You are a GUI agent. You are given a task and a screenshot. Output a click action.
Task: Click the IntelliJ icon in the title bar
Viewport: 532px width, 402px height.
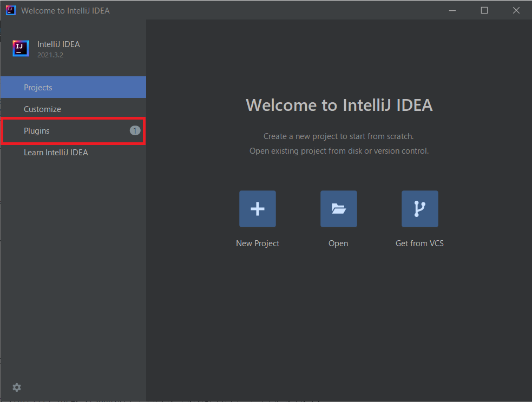(11, 10)
